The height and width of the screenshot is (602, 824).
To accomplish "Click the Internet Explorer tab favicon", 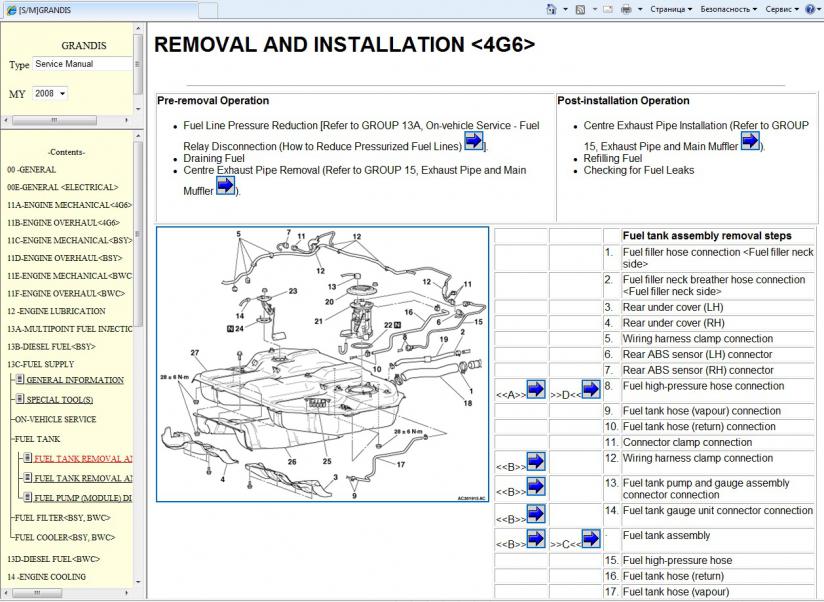I will point(11,10).
